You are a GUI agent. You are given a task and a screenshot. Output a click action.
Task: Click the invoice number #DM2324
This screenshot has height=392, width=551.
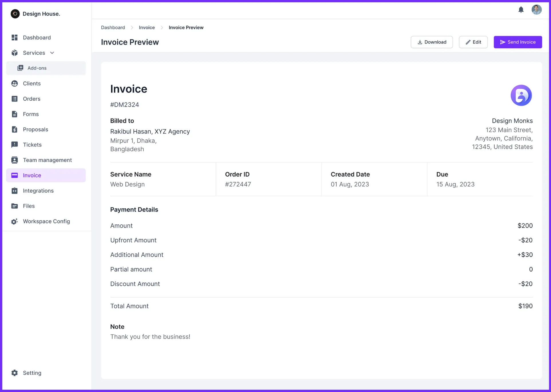(x=125, y=105)
